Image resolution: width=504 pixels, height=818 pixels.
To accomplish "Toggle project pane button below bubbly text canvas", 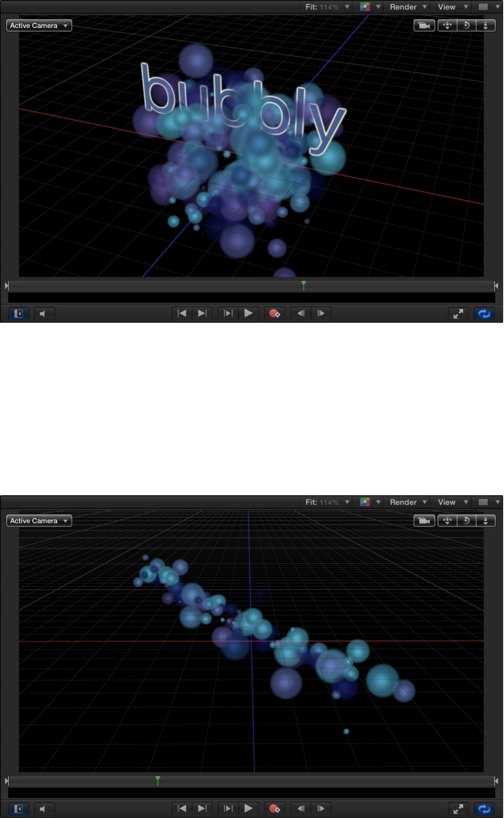I will coord(19,314).
